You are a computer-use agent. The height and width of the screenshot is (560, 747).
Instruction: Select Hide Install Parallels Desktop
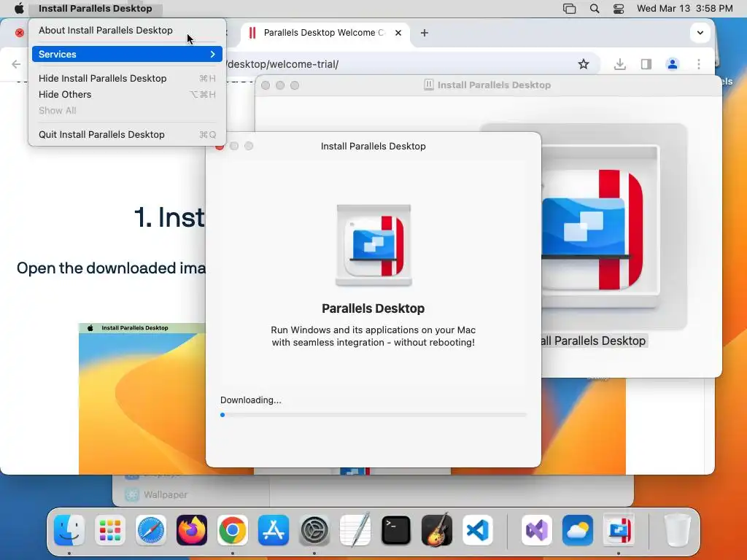point(127,78)
